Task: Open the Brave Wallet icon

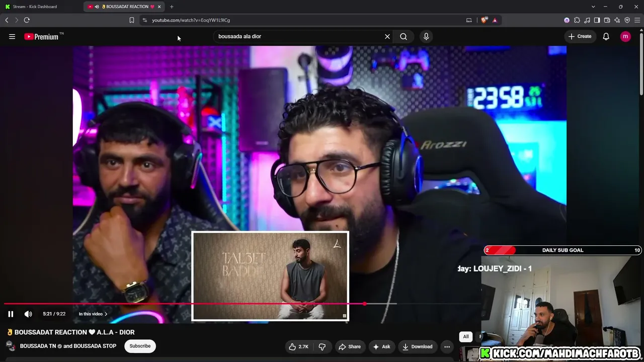Action: click(x=607, y=20)
